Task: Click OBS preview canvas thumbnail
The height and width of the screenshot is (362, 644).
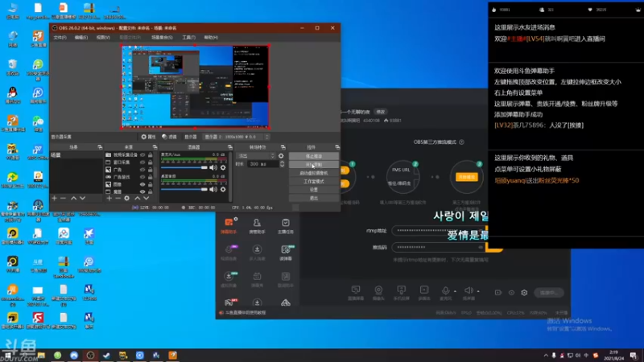Action: [195, 87]
